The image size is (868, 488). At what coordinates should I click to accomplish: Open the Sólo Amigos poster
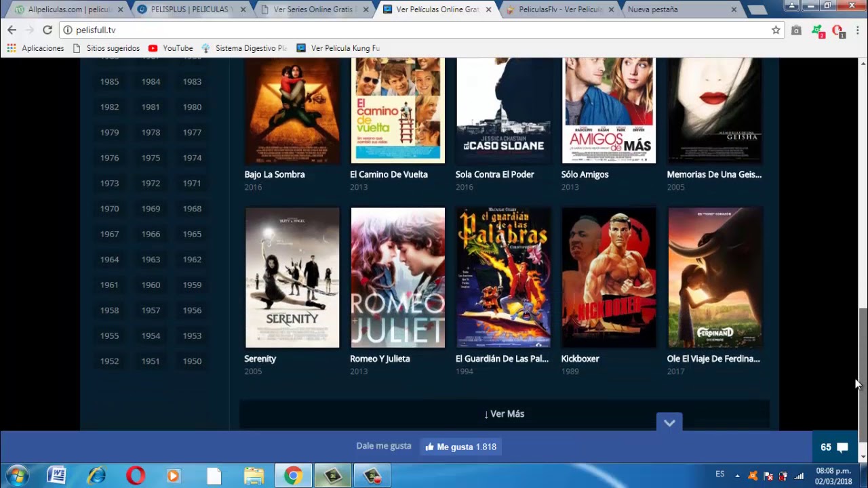pyautogui.click(x=609, y=110)
